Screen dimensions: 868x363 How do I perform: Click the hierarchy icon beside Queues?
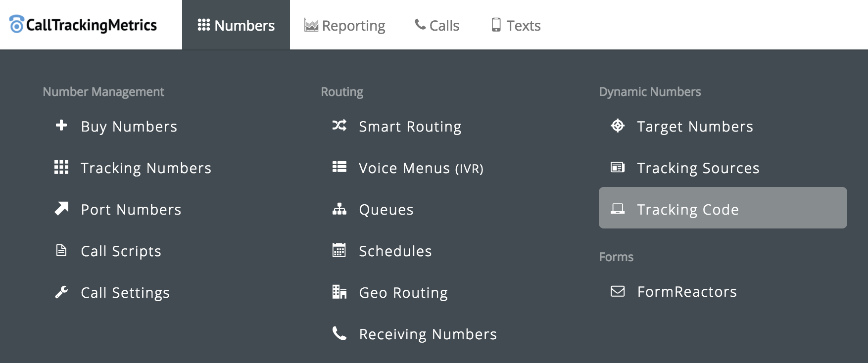tap(339, 209)
